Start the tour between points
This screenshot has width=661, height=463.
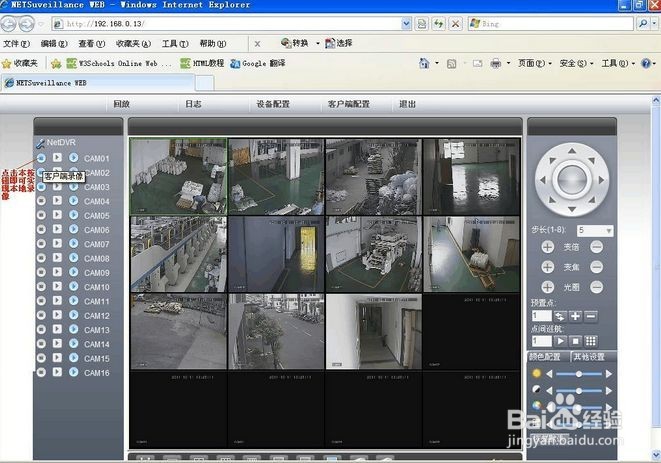pos(560,341)
